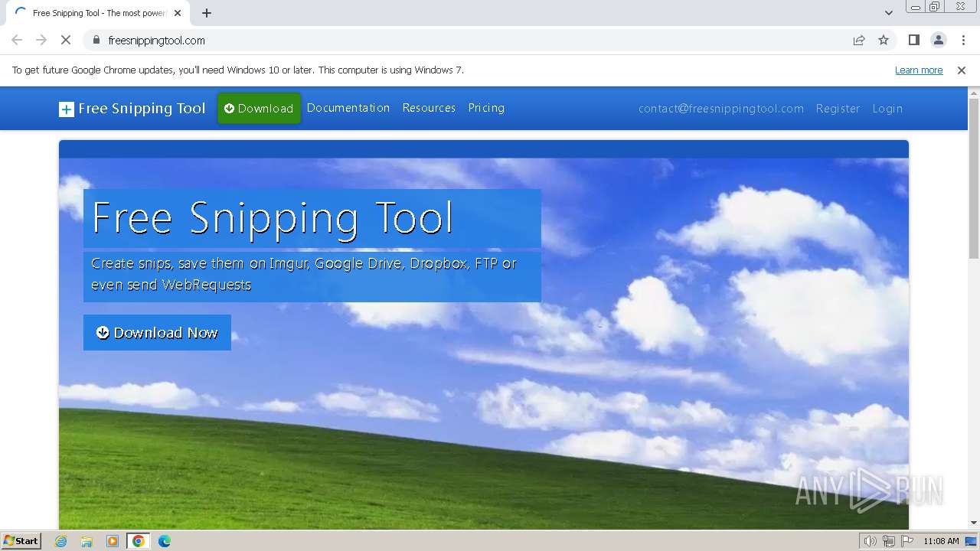Open Windows Explorer folder in taskbar

point(87,541)
